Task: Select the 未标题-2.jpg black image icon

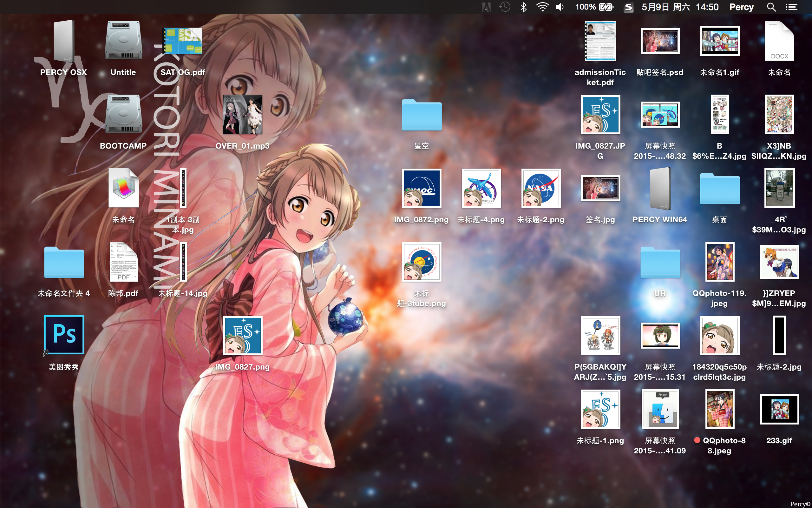Action: [x=779, y=335]
